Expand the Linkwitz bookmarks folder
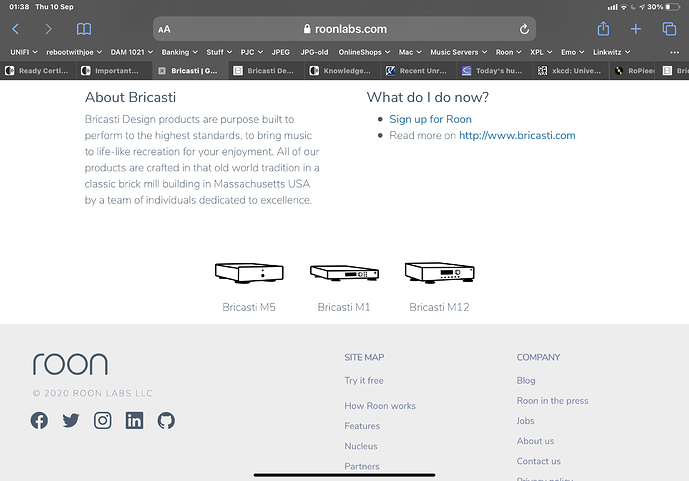This screenshot has width=689, height=481. [611, 52]
